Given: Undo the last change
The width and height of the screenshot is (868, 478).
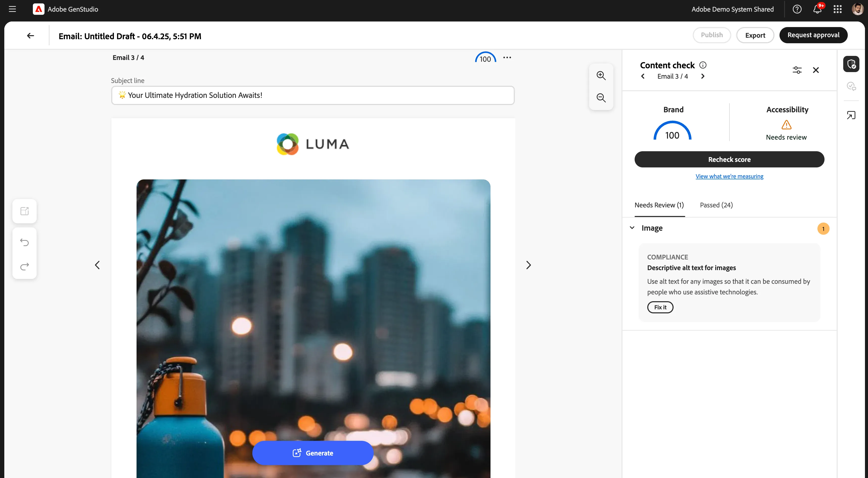Looking at the screenshot, I should point(25,242).
